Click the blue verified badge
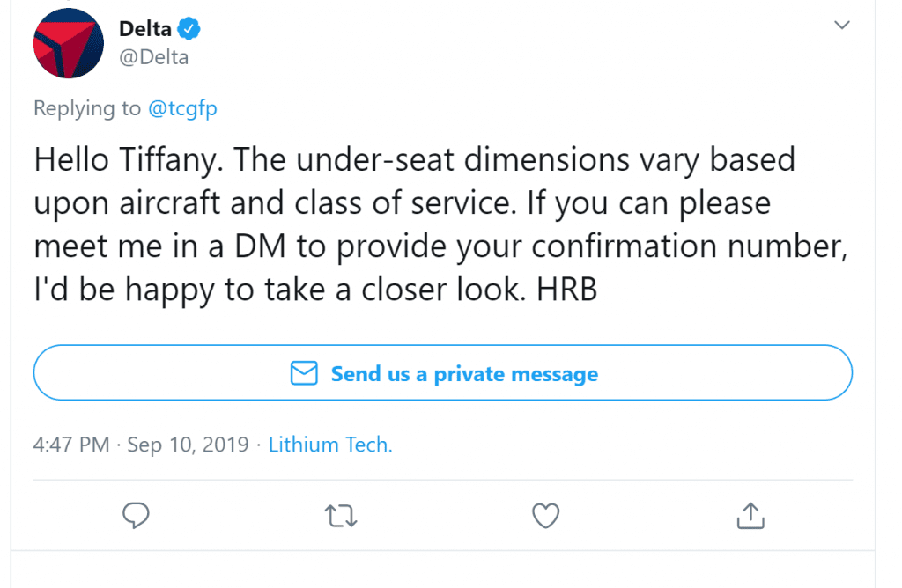Screen dimensions: 902x588 189,28
